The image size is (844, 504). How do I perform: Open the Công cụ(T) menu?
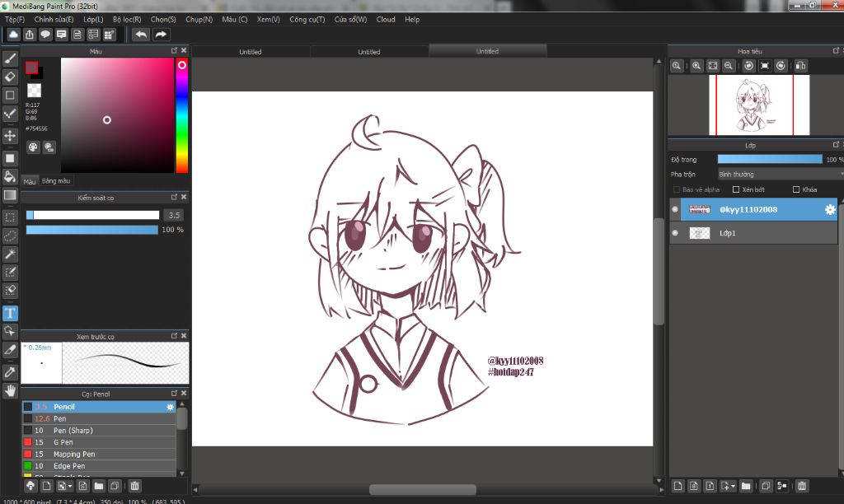[307, 20]
